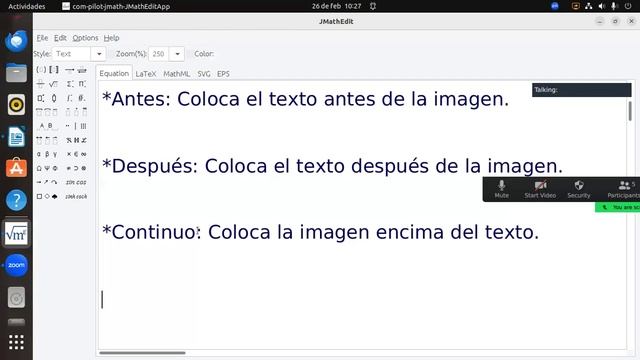This screenshot has width=640, height=360.
Task: Open the dots and vertical bars palette
Action: click(x=76, y=126)
